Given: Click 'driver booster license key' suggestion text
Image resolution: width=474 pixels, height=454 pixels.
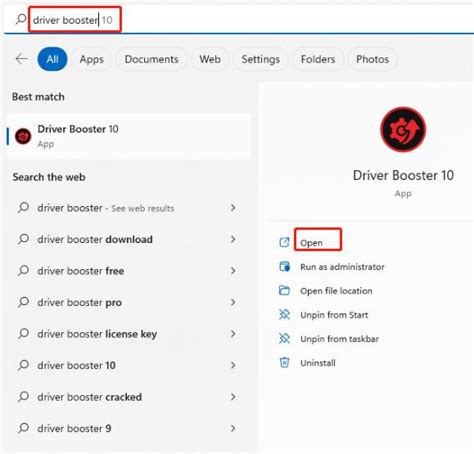Looking at the screenshot, I should click(97, 334).
